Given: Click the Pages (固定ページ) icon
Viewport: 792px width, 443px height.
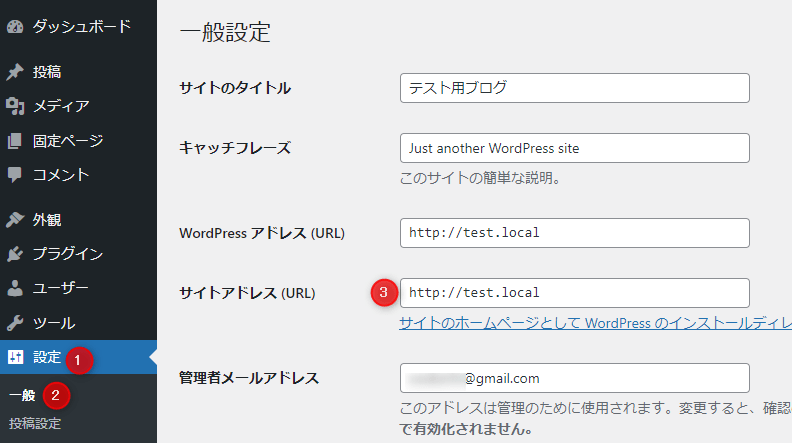Looking at the screenshot, I should coord(15,141).
